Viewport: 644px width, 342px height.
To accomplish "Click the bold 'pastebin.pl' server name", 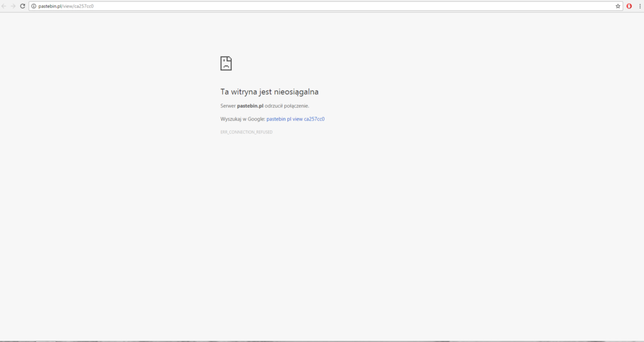I will 250,106.
